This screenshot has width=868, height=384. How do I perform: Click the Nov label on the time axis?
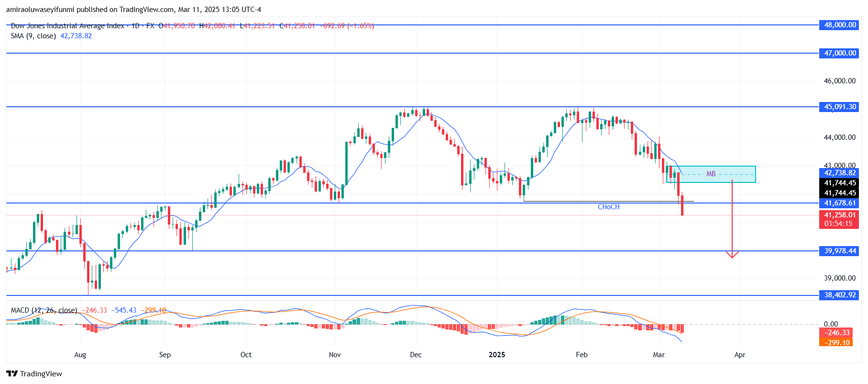(335, 355)
